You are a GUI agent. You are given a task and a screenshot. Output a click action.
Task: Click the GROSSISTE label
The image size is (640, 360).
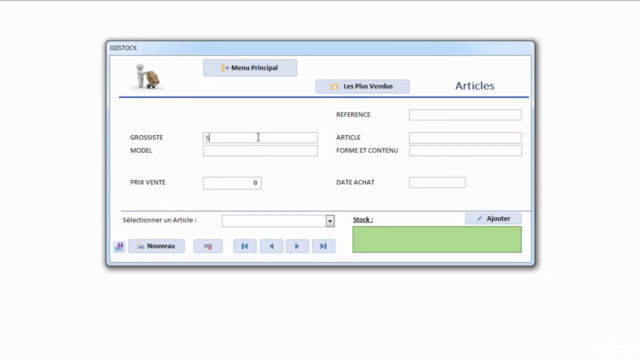[147, 138]
